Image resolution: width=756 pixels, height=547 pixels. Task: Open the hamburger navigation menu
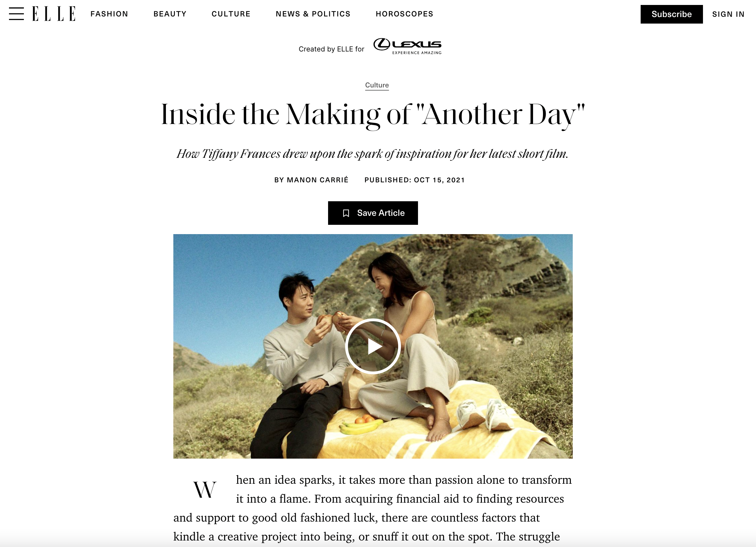coord(16,14)
